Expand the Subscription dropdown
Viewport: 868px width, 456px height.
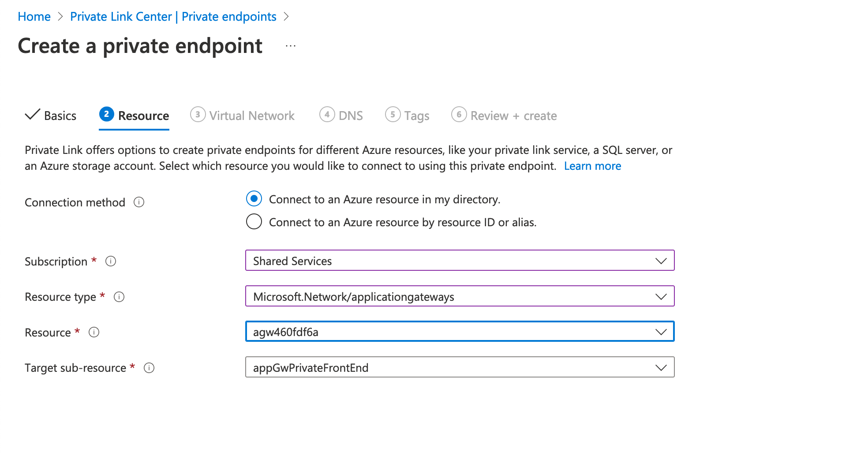[460, 261]
